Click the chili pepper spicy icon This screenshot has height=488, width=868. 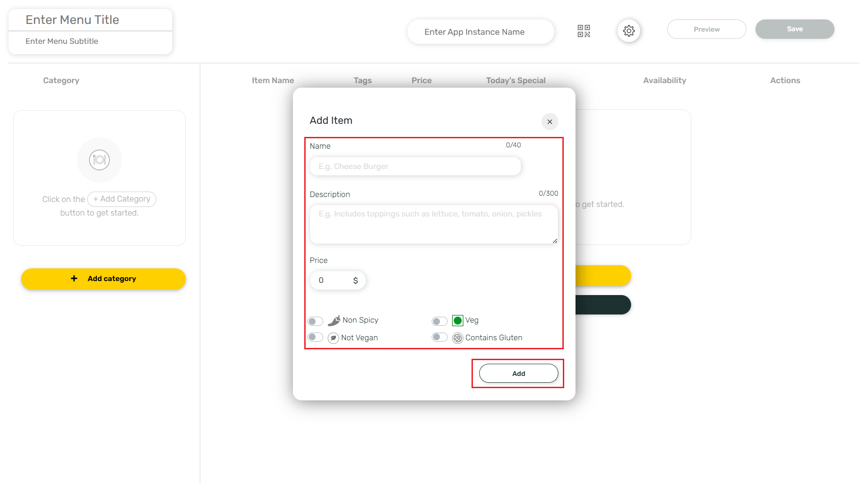tap(334, 321)
